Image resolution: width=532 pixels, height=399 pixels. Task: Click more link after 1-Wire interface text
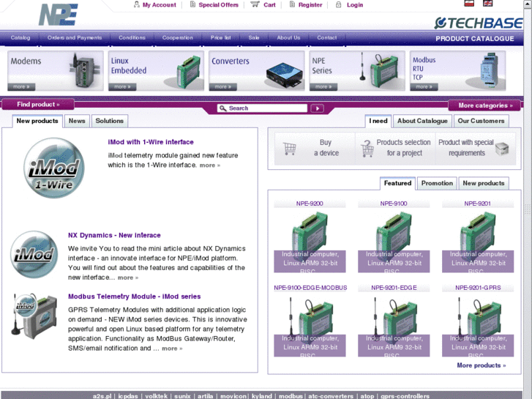[210, 165]
